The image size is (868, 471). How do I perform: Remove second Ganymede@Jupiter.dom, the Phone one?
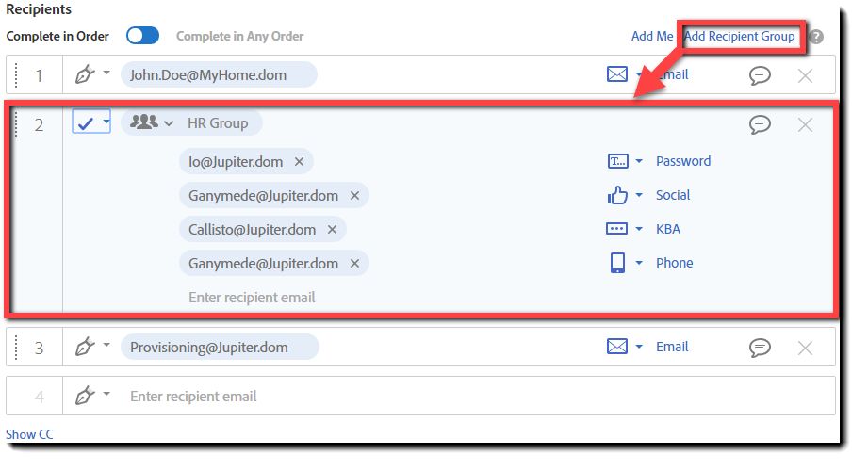[355, 263]
